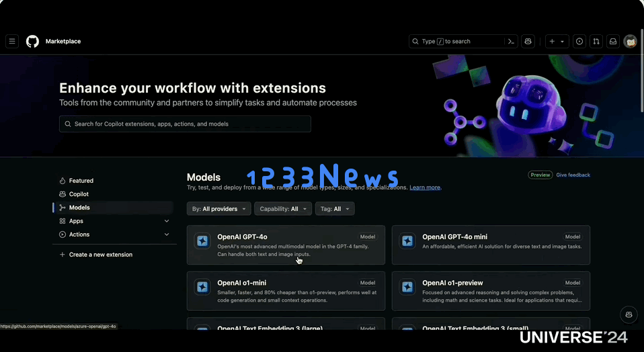Click the OpenAI o1-mini model icon
Image resolution: width=644 pixels, height=352 pixels.
(202, 287)
